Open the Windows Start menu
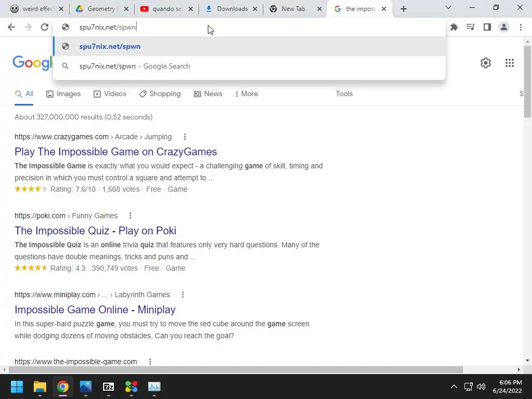 (x=17, y=387)
